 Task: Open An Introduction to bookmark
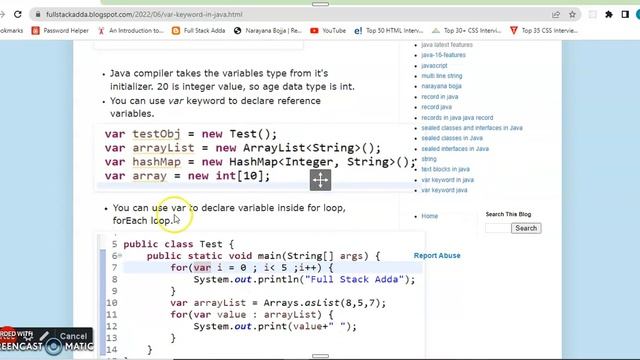pyautogui.click(x=130, y=31)
